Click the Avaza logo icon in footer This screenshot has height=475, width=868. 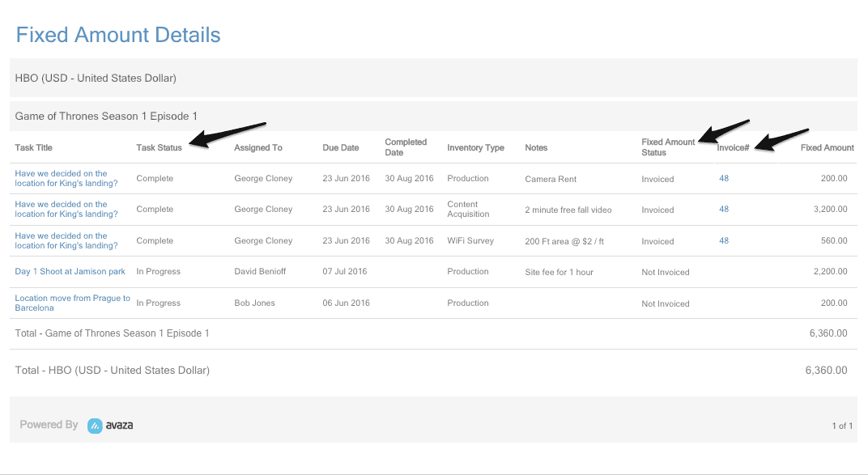pos(95,425)
